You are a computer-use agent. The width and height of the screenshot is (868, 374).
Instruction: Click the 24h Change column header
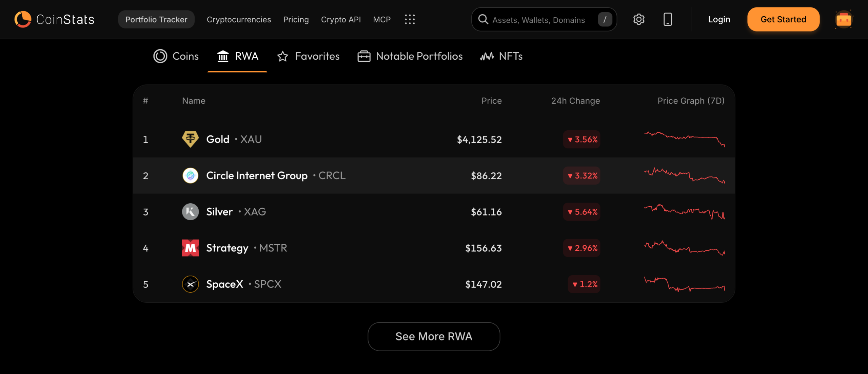575,101
